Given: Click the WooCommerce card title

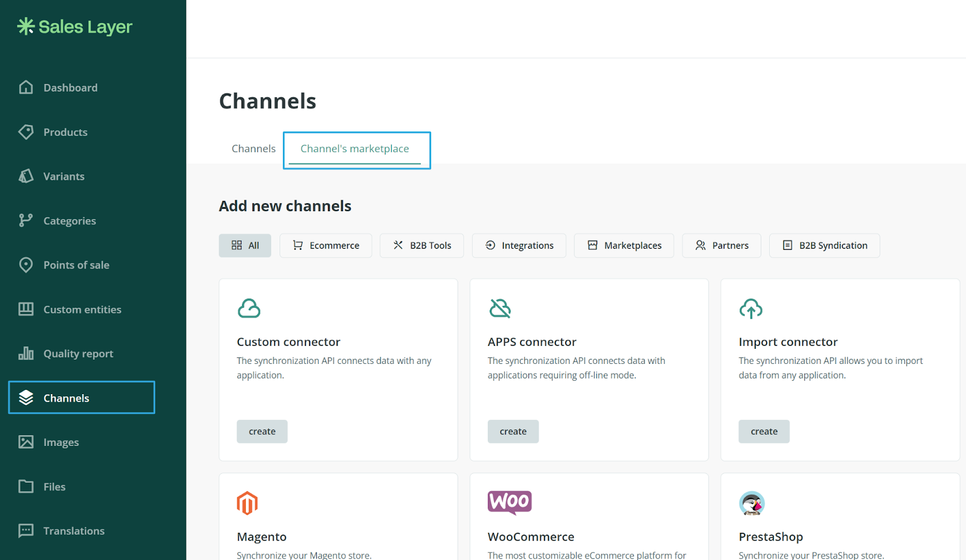Looking at the screenshot, I should point(531,537).
